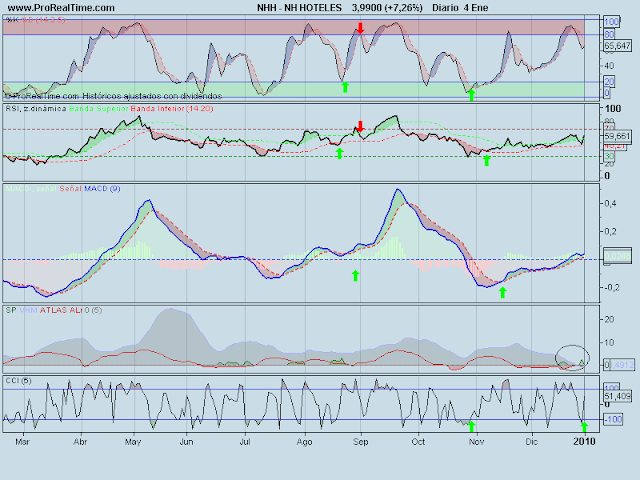640x480 pixels.
Task: Click the Nov month label on time axis
Action: pyautogui.click(x=476, y=442)
